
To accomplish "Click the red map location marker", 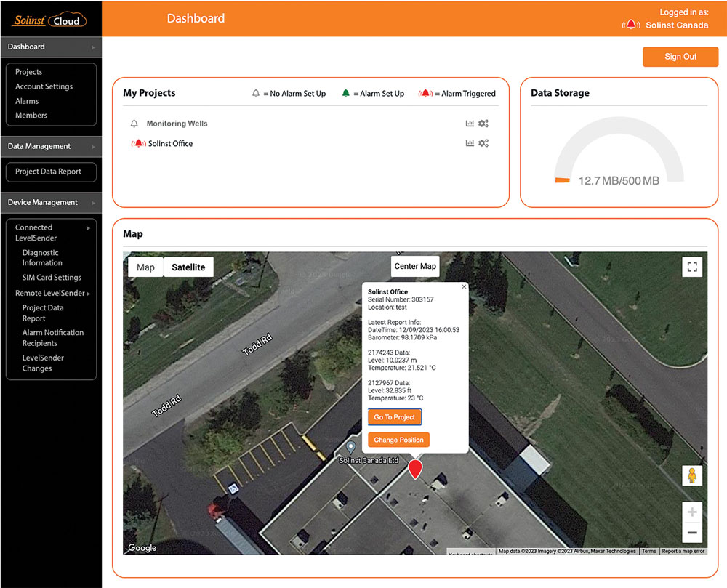I will coord(414,469).
